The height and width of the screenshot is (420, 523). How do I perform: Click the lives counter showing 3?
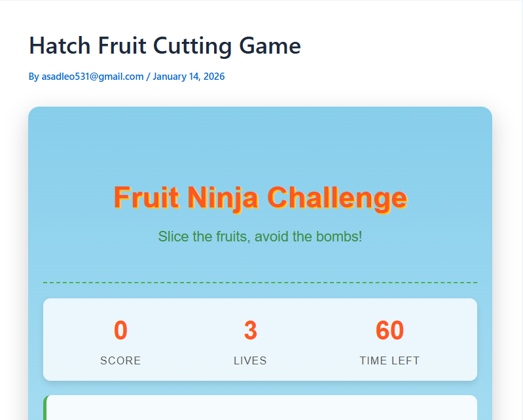tap(250, 331)
